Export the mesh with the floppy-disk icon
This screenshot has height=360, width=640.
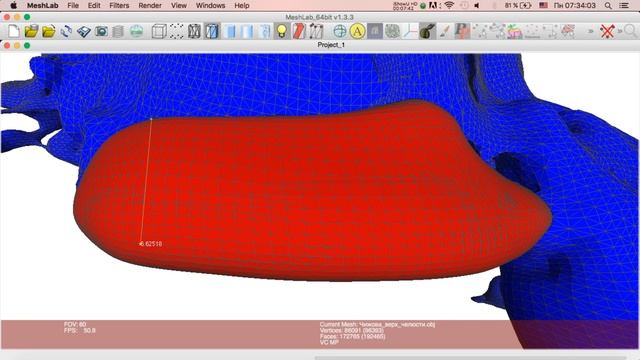(x=84, y=31)
